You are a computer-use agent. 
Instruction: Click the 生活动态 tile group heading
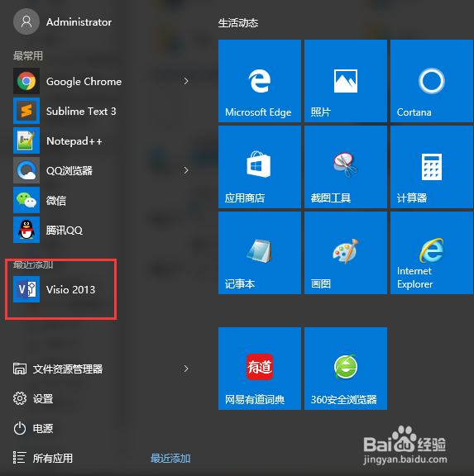coord(238,23)
